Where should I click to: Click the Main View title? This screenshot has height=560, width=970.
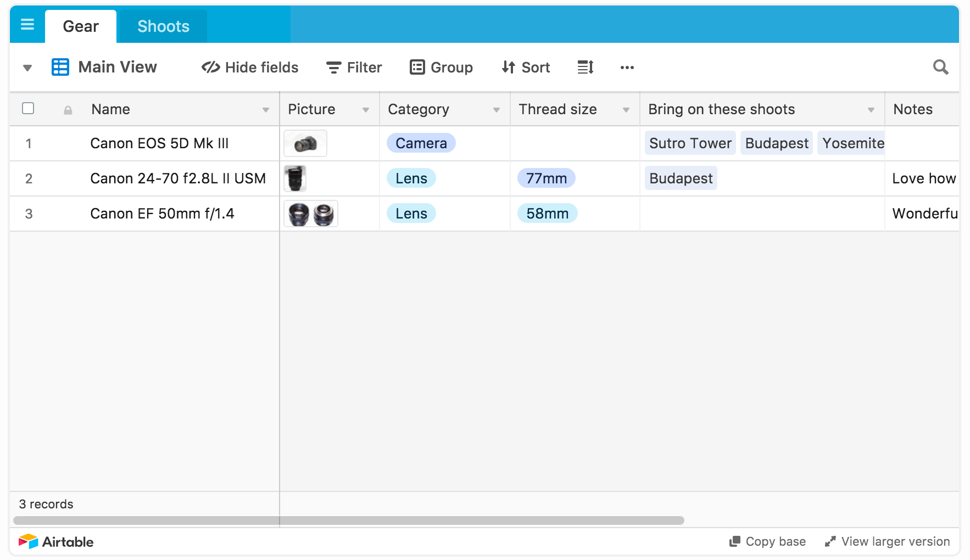pos(118,67)
